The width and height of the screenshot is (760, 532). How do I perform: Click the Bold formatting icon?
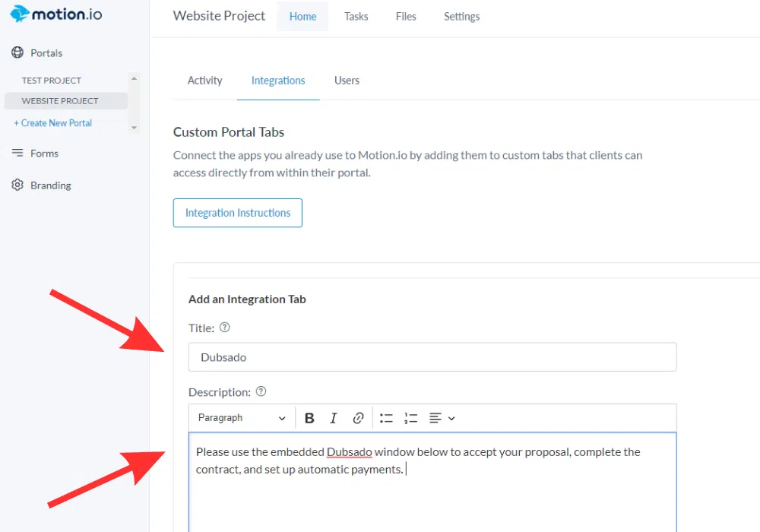tap(309, 418)
